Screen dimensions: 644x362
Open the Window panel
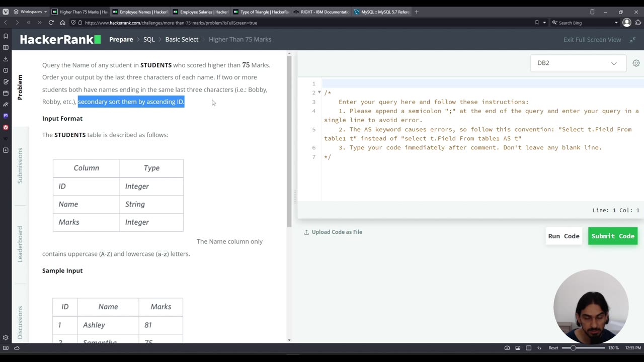pyautogui.click(x=6, y=93)
